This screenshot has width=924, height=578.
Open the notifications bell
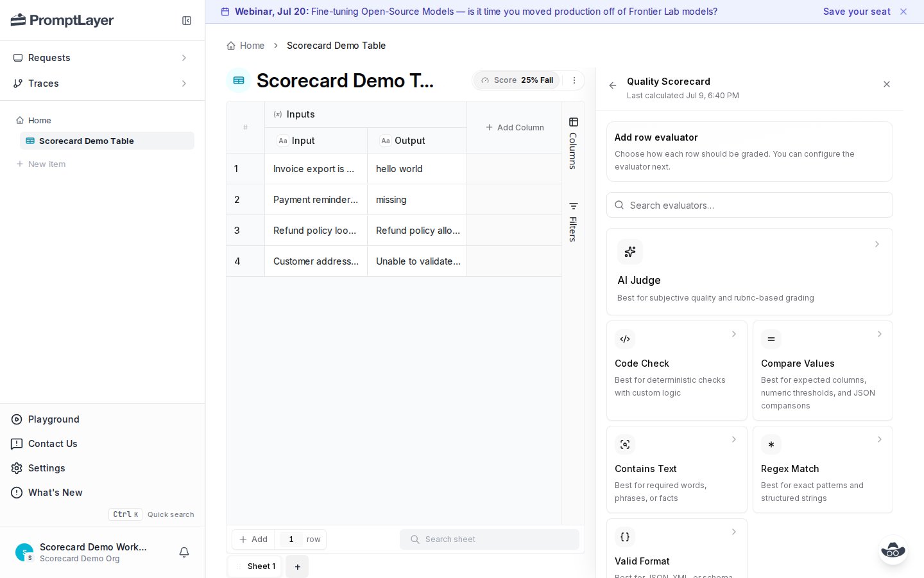pos(184,552)
